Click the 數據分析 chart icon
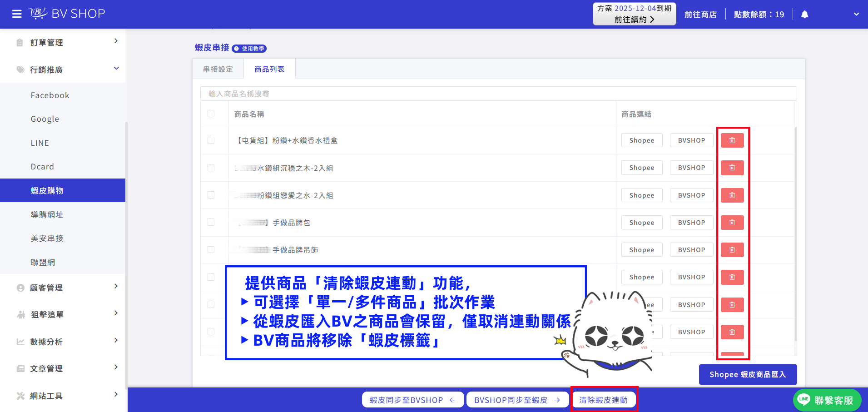This screenshot has width=868, height=412. [20, 342]
